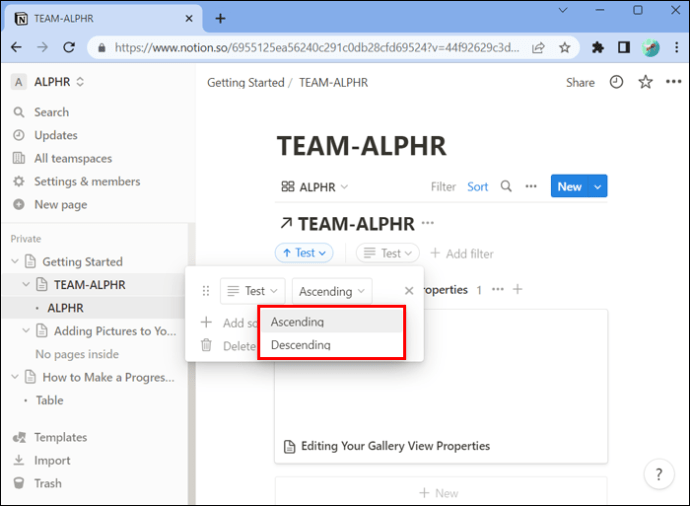Collapse the Getting Started page tree

point(15,261)
